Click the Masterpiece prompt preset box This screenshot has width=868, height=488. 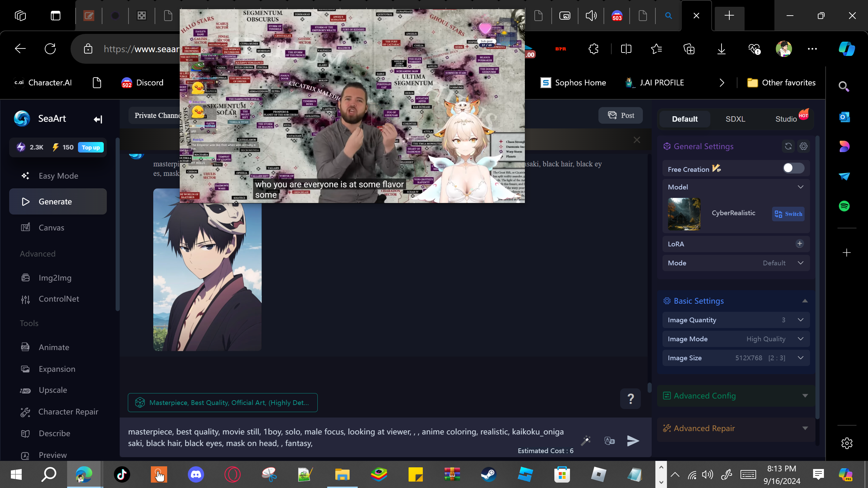tap(222, 403)
